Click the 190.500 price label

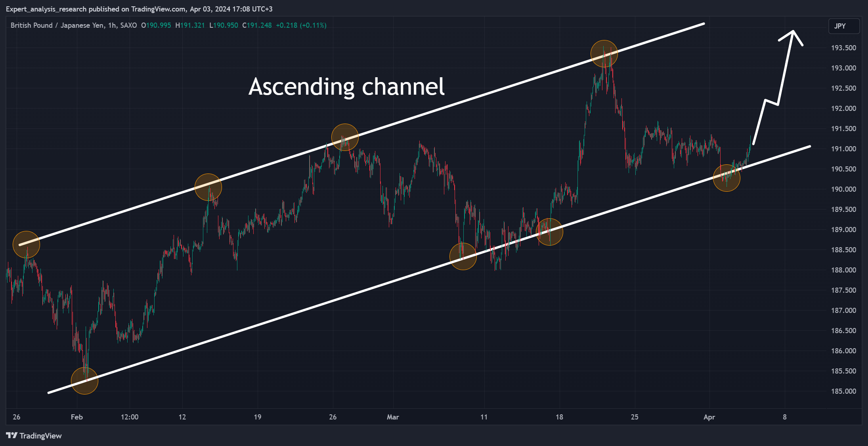coord(843,169)
